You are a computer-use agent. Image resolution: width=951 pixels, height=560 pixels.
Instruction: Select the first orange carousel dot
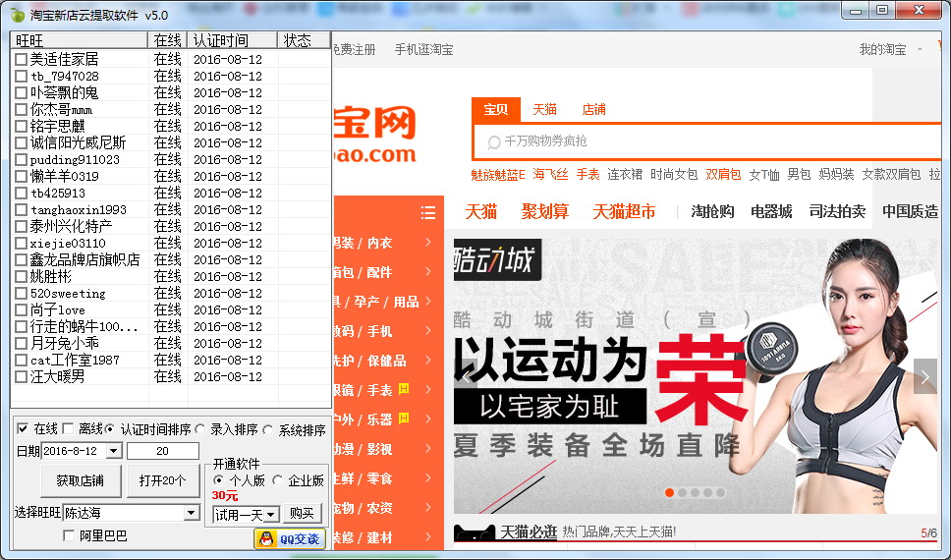coord(670,492)
